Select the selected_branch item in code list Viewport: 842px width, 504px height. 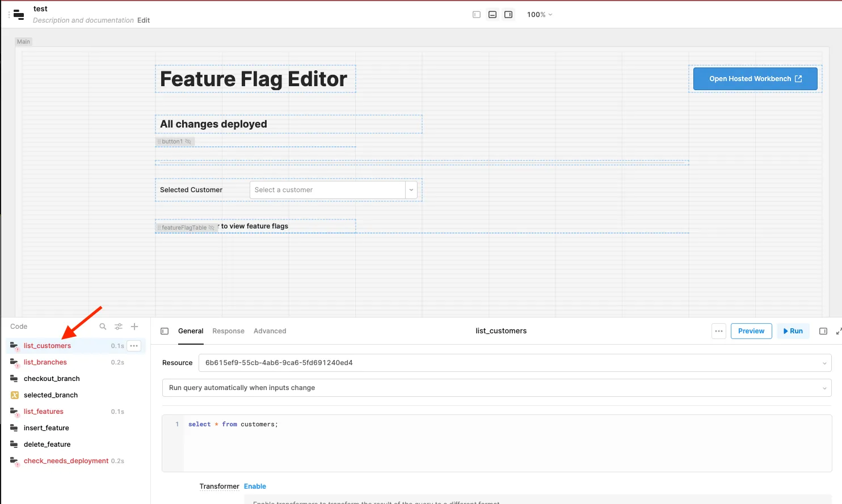(50, 395)
